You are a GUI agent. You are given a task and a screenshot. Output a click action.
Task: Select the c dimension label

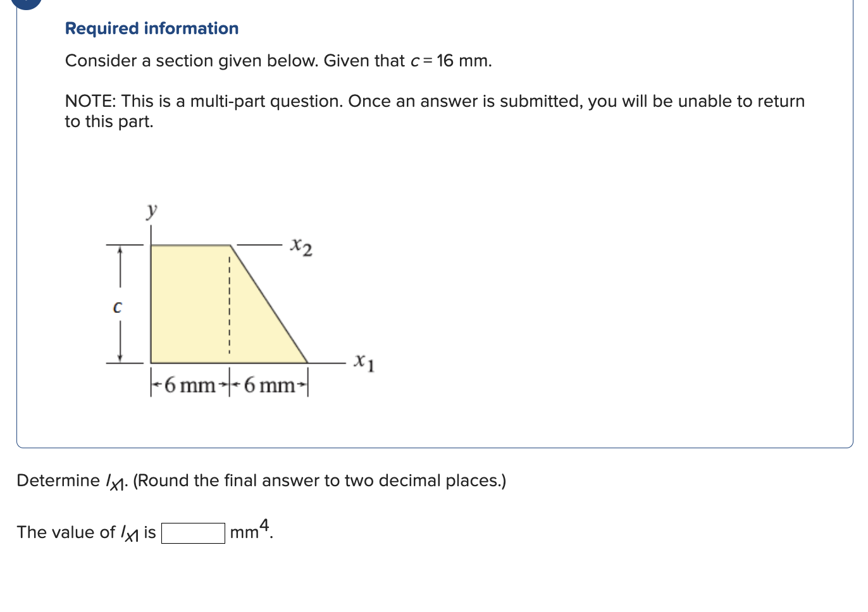coord(118,308)
